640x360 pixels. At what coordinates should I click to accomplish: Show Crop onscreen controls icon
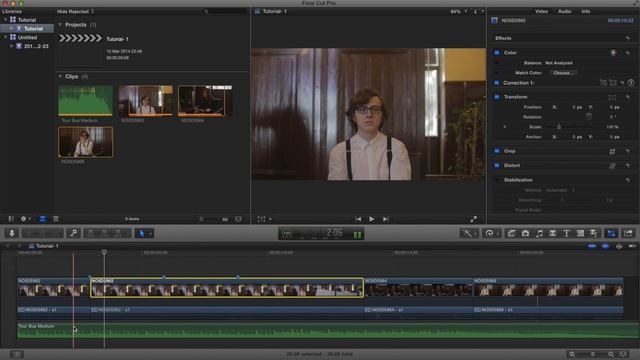[612, 151]
